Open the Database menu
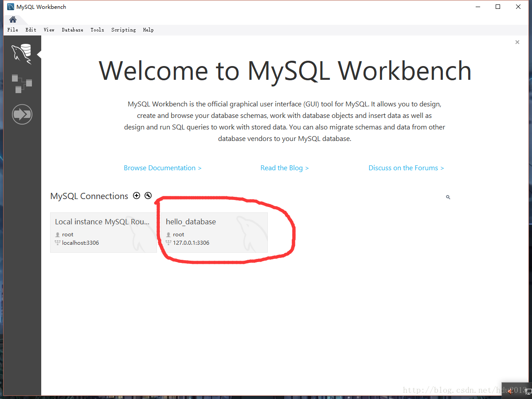 pyautogui.click(x=73, y=30)
